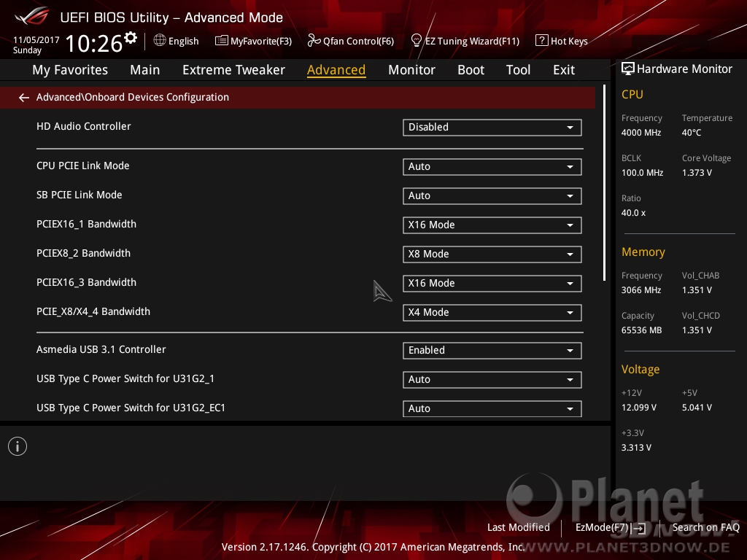This screenshot has height=560, width=747.
Task: Click the English language button
Action: (177, 41)
